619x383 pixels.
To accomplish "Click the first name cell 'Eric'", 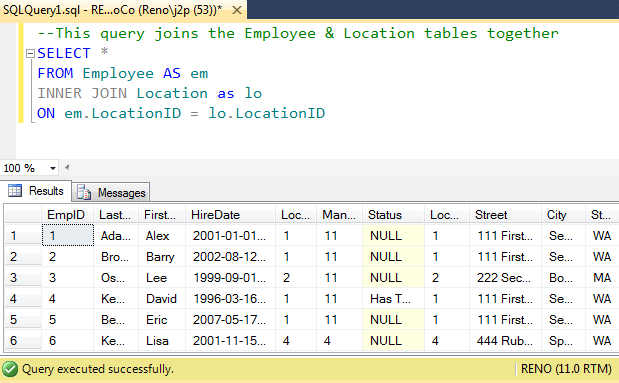I will click(x=162, y=319).
